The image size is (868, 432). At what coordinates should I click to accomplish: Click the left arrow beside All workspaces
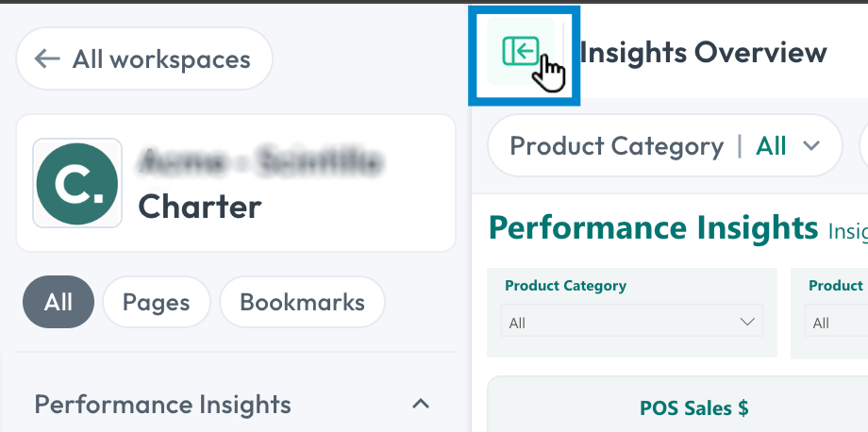(47, 58)
